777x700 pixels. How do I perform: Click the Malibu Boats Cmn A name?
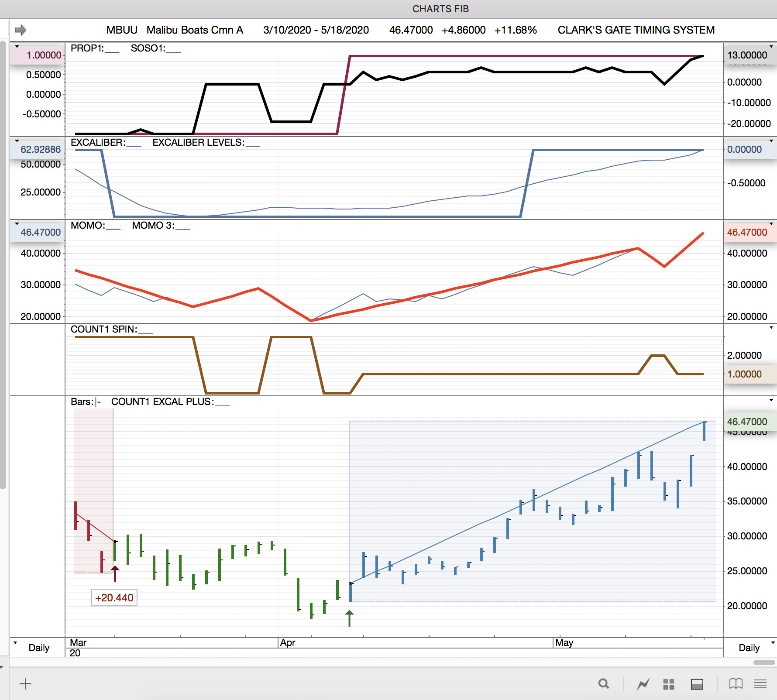pyautogui.click(x=195, y=30)
